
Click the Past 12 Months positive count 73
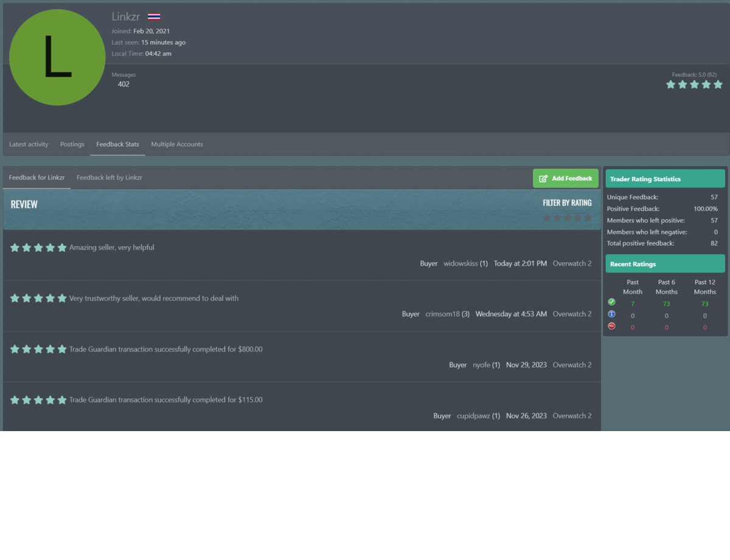(x=705, y=303)
